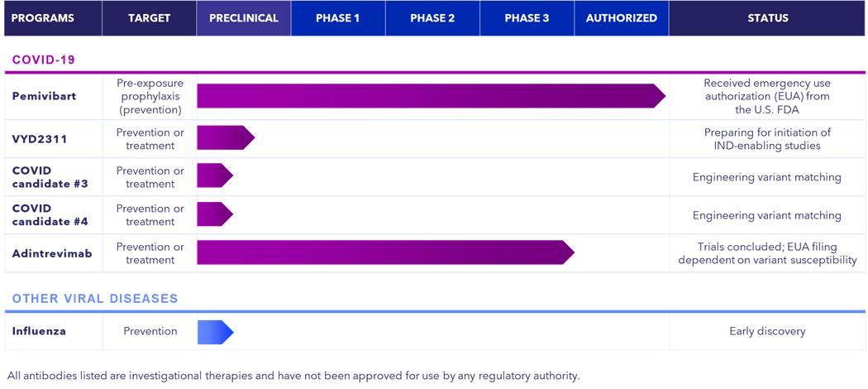The width and height of the screenshot is (868, 389).
Task: Click the blue Influenza progress arrow
Action: (215, 332)
